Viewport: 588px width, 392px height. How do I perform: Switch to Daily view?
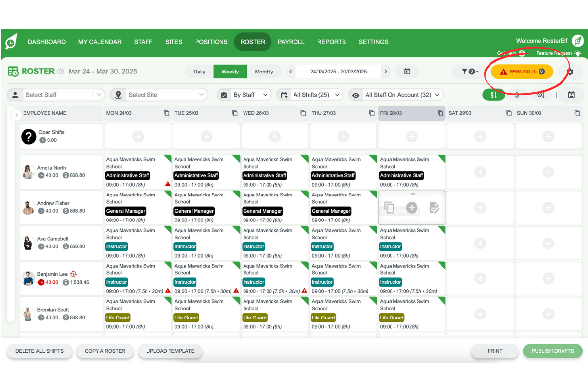tap(199, 72)
